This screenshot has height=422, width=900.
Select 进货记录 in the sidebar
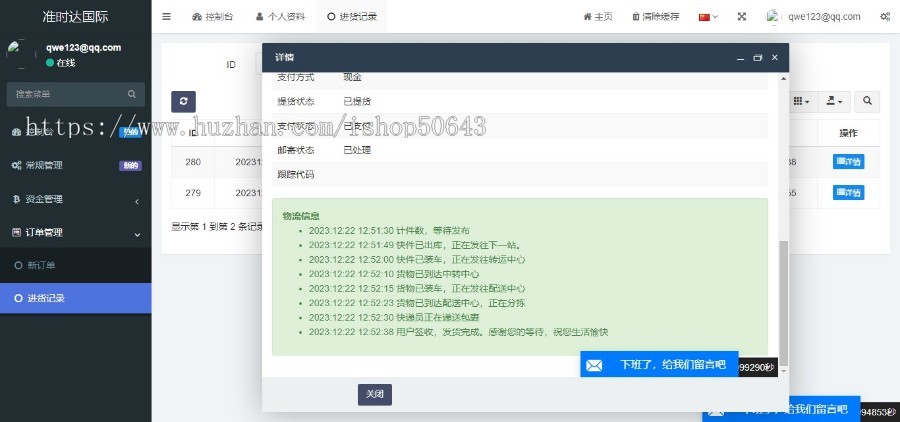coord(76,299)
